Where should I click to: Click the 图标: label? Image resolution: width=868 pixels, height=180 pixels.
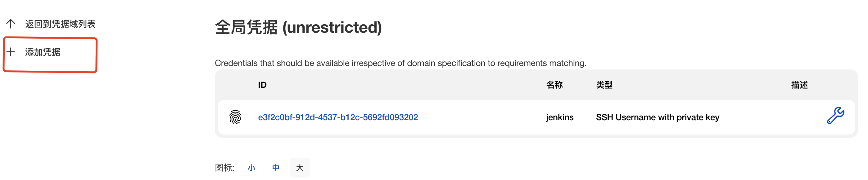pos(224,168)
